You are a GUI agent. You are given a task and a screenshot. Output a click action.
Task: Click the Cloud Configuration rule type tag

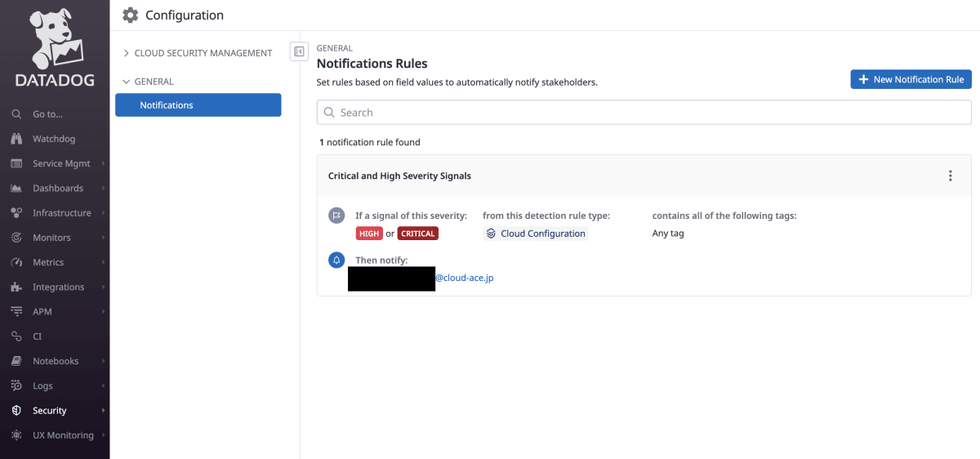tap(536, 234)
